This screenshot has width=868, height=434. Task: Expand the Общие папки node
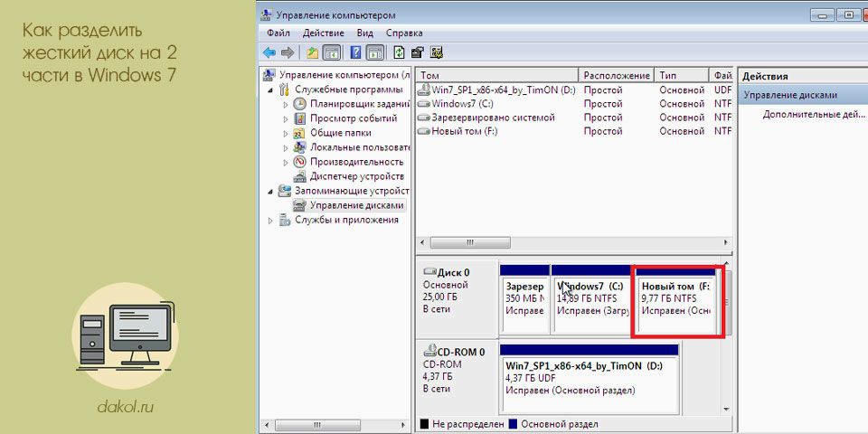click(x=286, y=134)
